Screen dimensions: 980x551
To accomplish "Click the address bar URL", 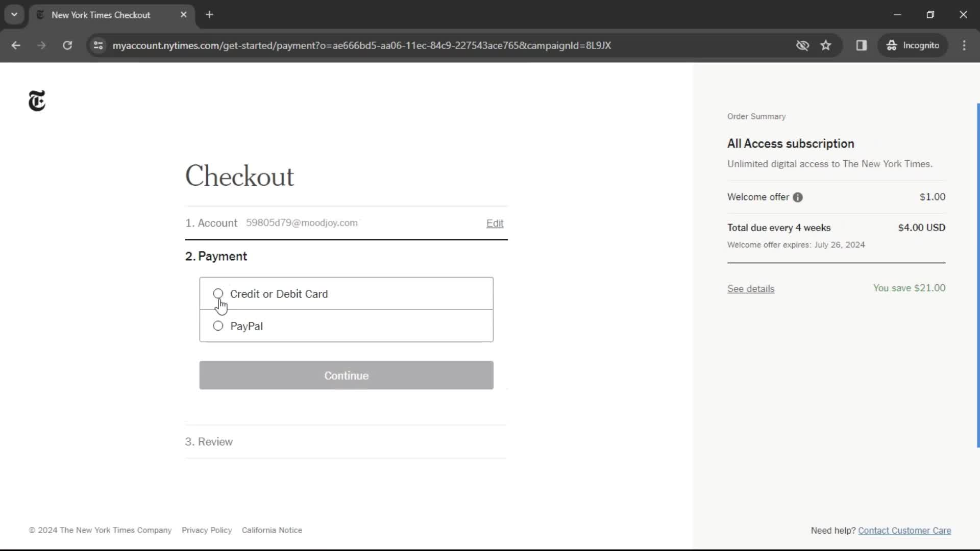I will pyautogui.click(x=361, y=45).
